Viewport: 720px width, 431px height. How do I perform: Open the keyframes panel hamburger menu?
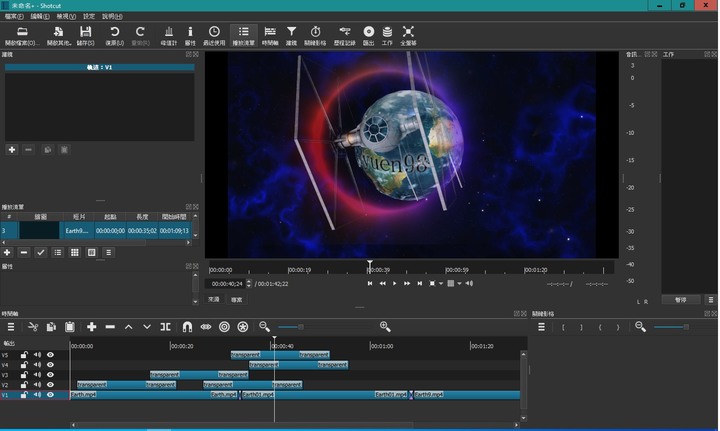tap(541, 327)
